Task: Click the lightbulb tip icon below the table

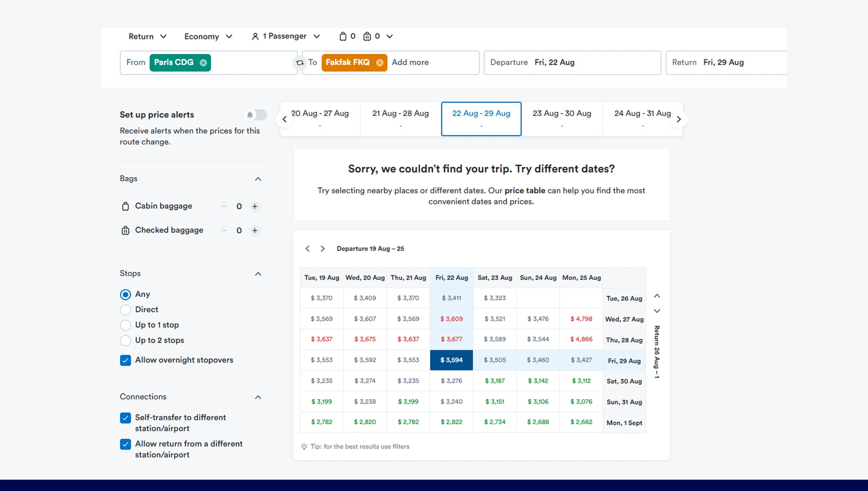Action: coord(304,446)
